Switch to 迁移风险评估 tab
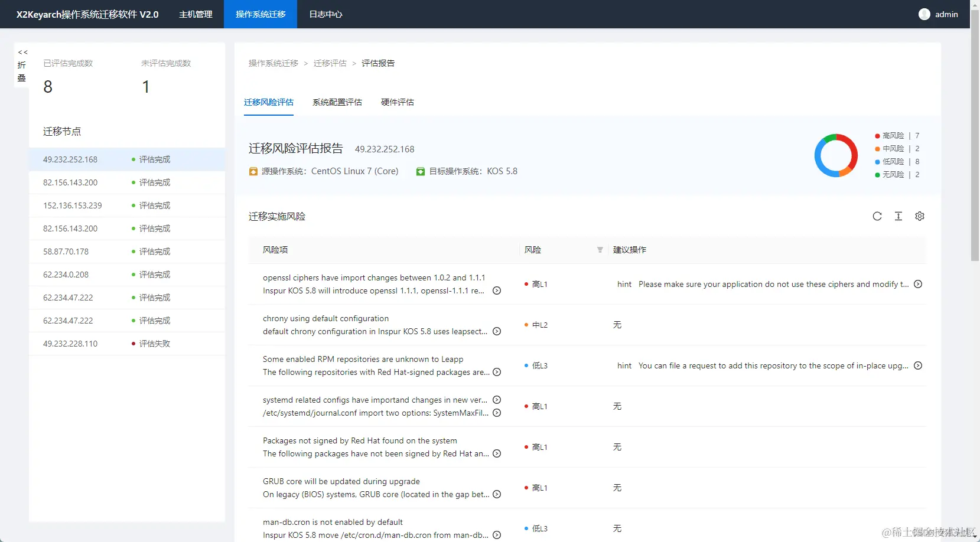Screen dimensions: 980x542 click(x=269, y=102)
